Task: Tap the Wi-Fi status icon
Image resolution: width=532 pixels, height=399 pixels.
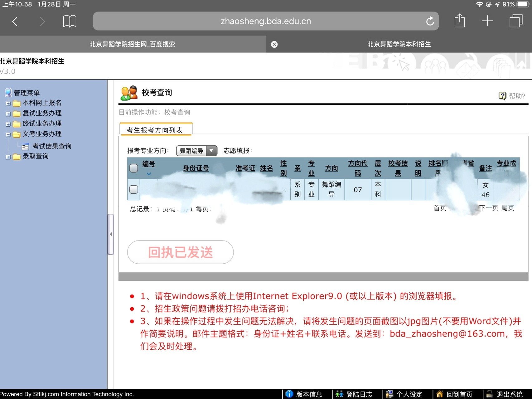Action: 479,4
